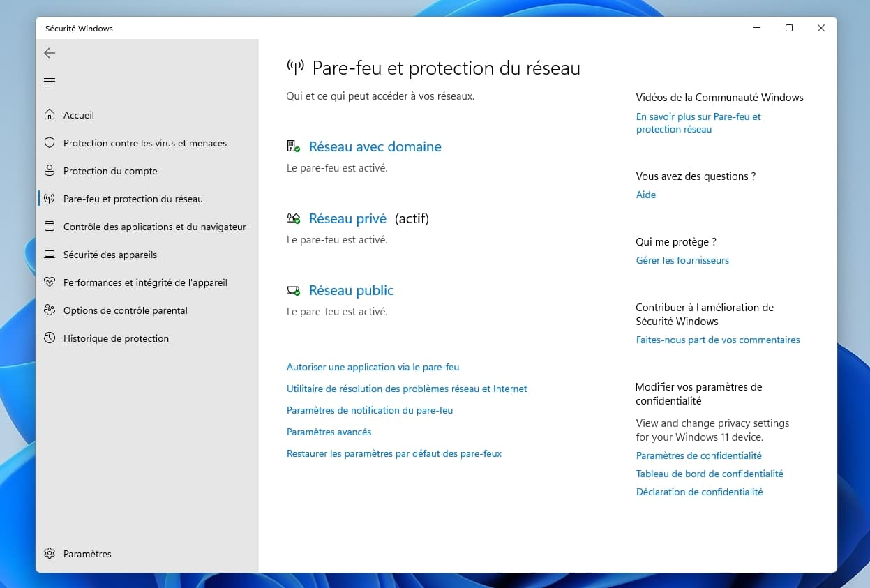Click Faites-nous part de vos commentaires
Screen dimensions: 870x588
[718, 340]
